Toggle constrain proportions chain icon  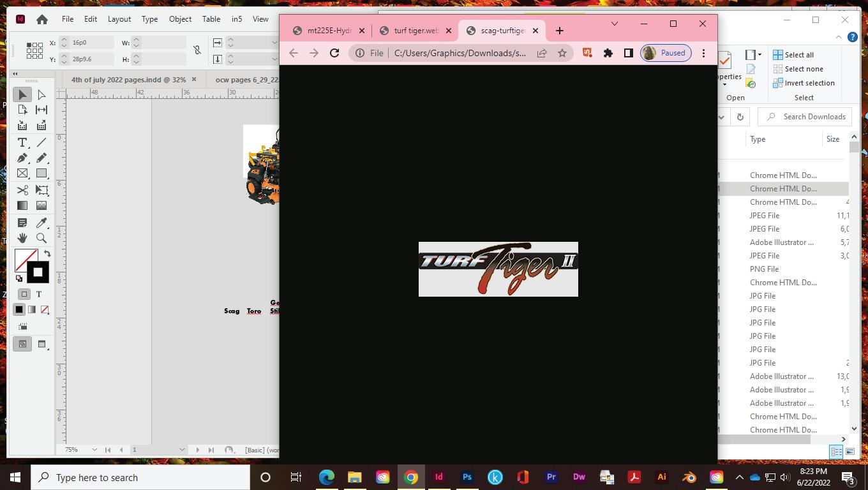click(197, 50)
